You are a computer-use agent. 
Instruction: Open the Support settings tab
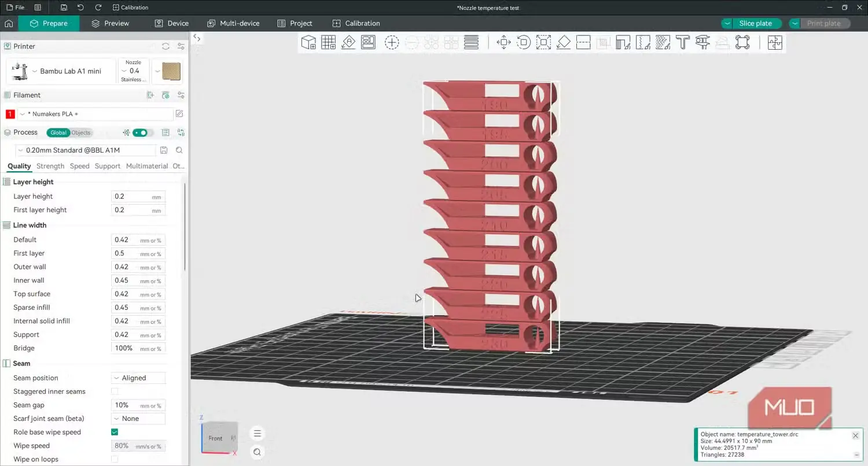[107, 166]
